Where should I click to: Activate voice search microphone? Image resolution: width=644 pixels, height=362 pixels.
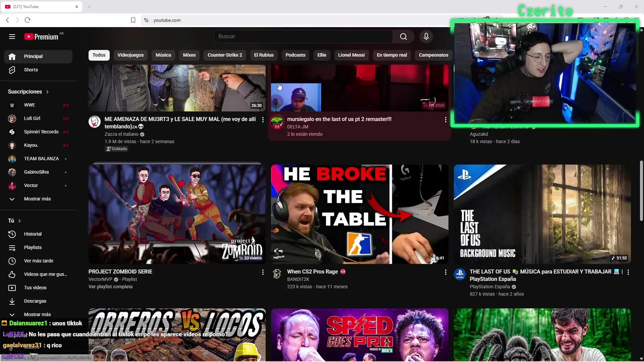point(426,36)
